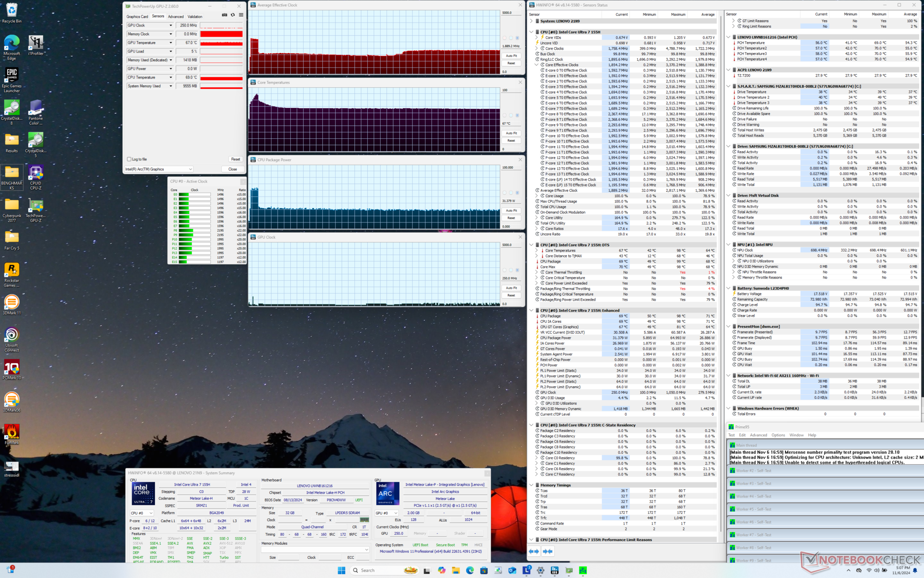This screenshot has width=924, height=578.
Task: Open the GPU Clock sensor dropdown
Action: [170, 26]
